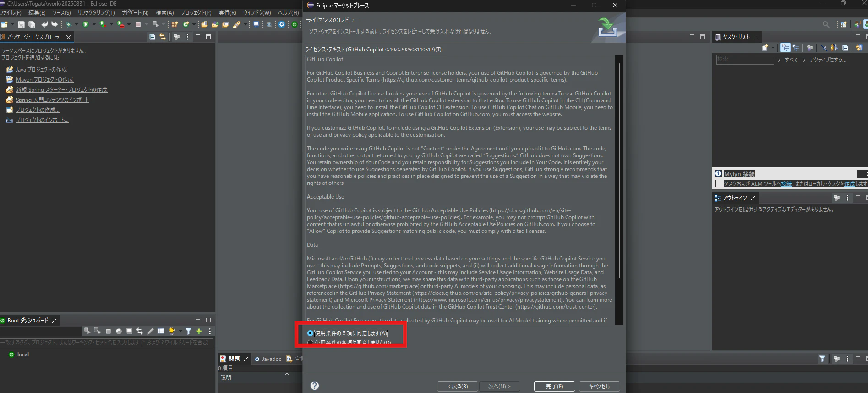Click the Open Perspective icon
The height and width of the screenshot is (393, 868).
(843, 24)
